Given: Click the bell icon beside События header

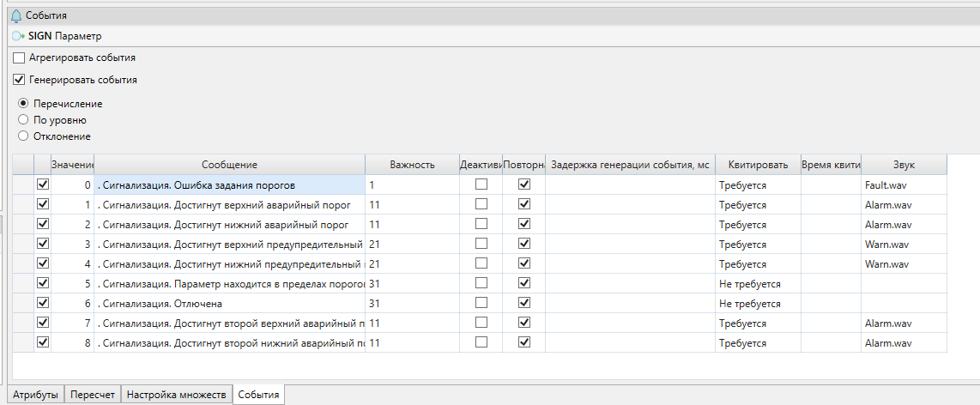Looking at the screenshot, I should tap(15, 15).
